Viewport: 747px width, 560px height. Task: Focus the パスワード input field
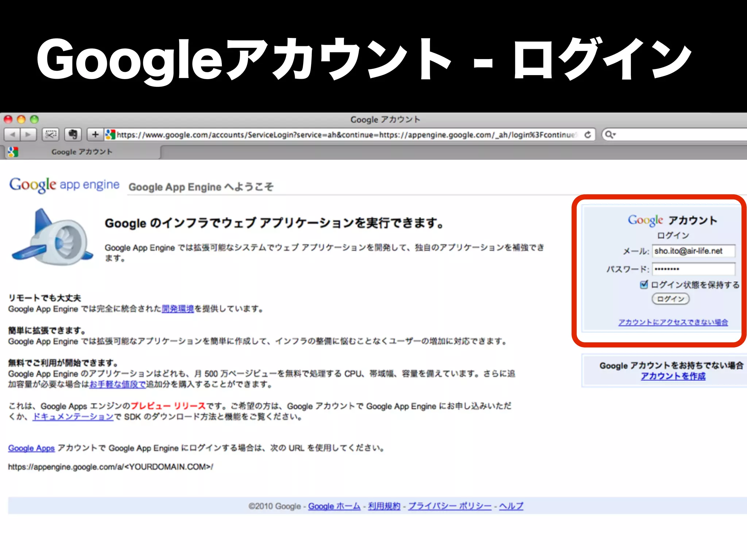pos(693,269)
